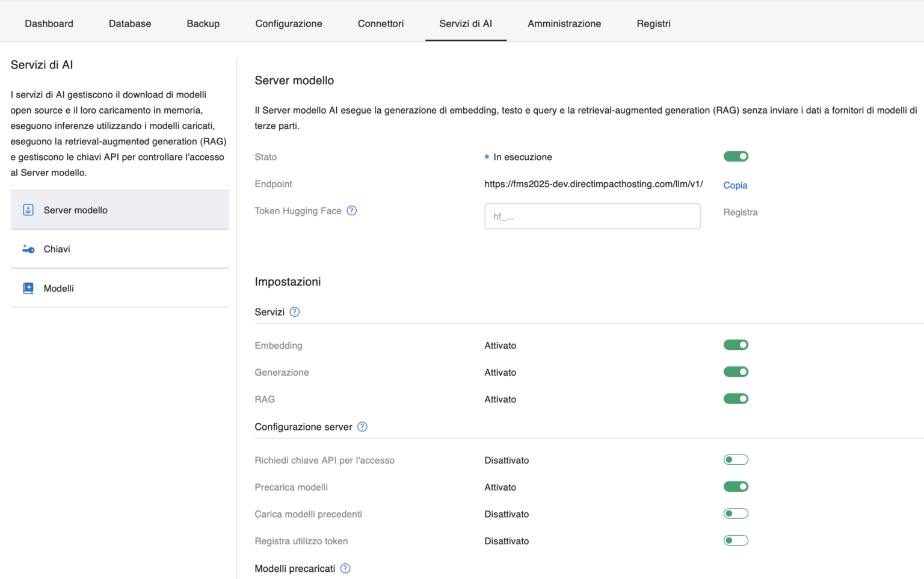Disable the Embedding service toggle

coord(736,345)
